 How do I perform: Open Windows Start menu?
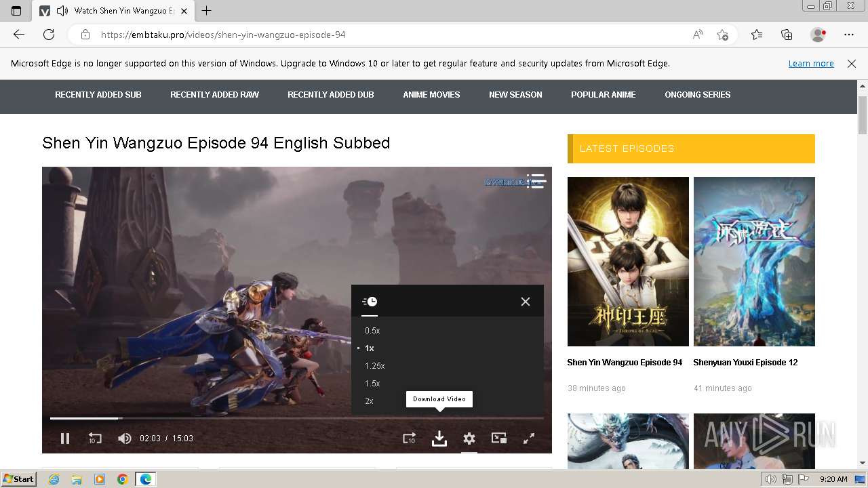pos(19,479)
